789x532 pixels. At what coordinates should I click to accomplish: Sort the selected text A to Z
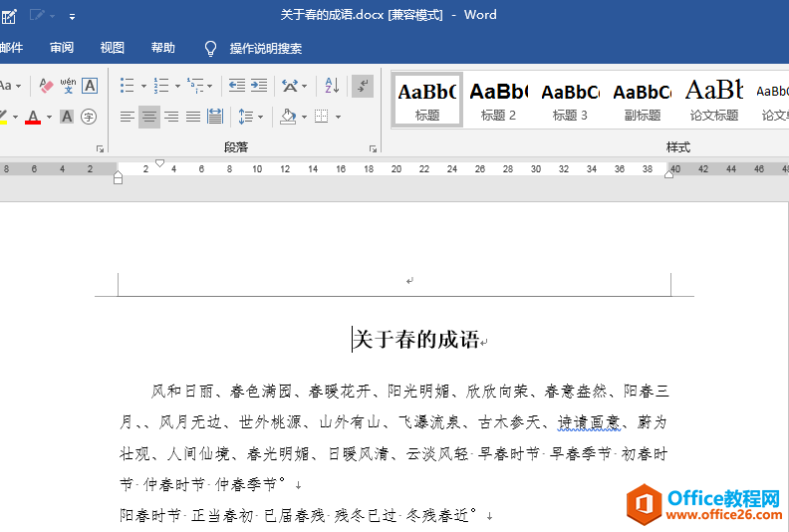(x=333, y=86)
